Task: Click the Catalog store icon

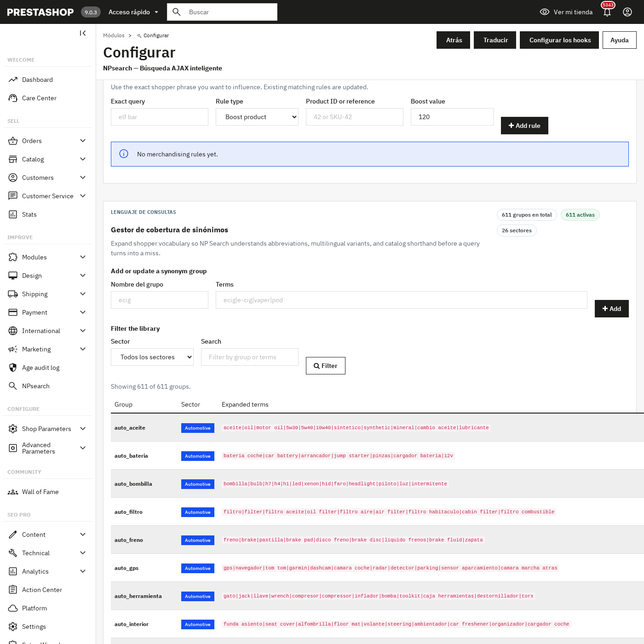Action: (x=13, y=159)
